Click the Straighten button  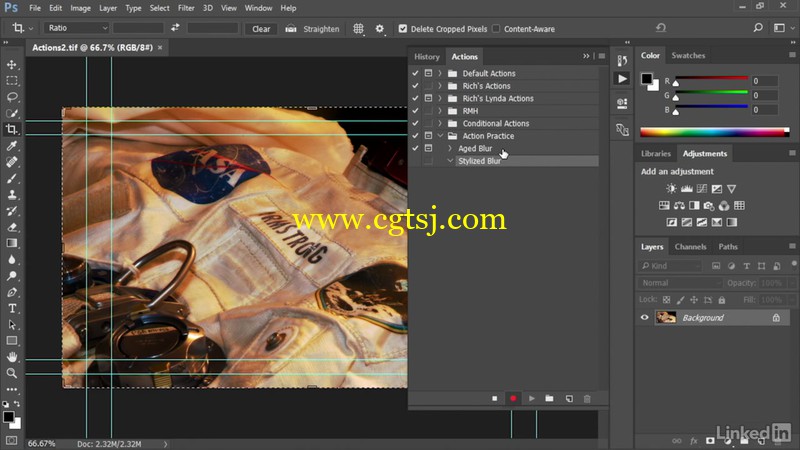312,29
